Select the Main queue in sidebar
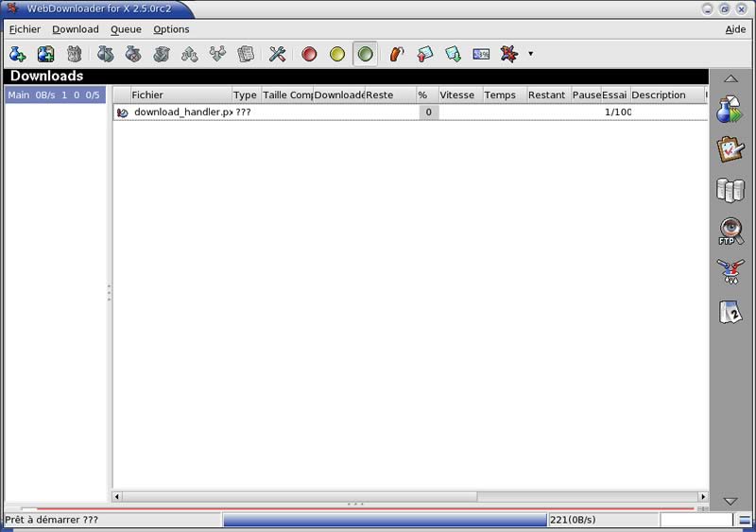This screenshot has height=532, width=756. pos(56,95)
